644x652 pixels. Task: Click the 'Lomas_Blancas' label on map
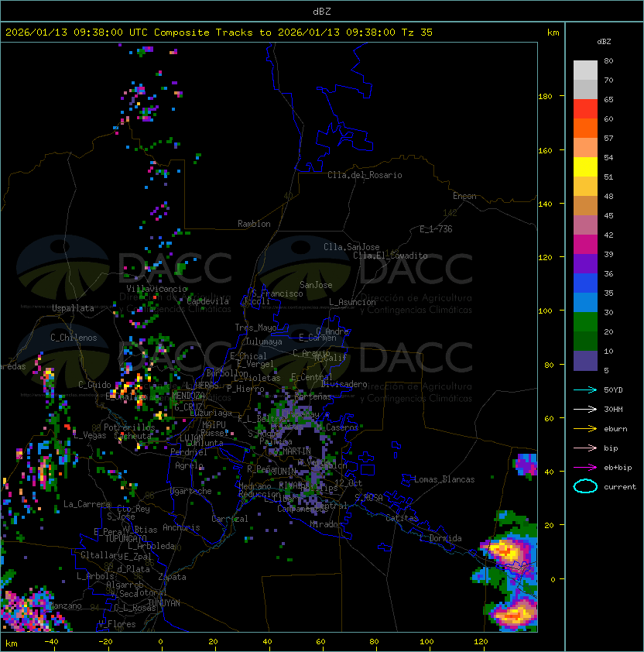tap(444, 479)
